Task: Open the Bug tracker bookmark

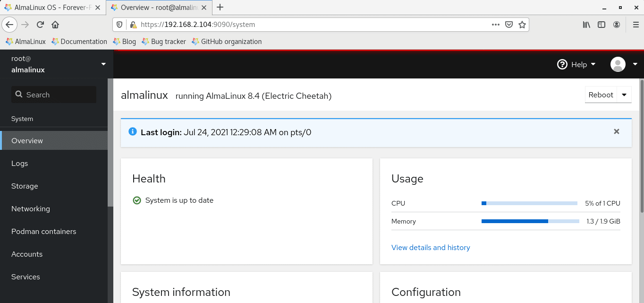Action: tap(163, 42)
